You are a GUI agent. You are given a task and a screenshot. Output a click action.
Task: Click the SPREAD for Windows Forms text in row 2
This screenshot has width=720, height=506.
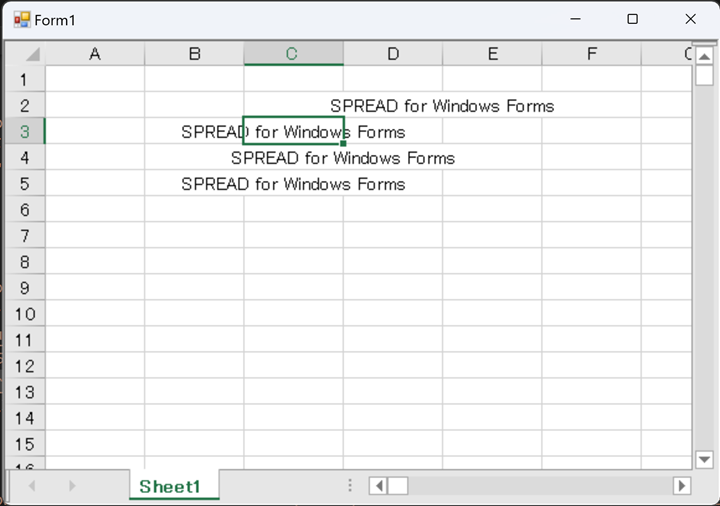tap(442, 106)
